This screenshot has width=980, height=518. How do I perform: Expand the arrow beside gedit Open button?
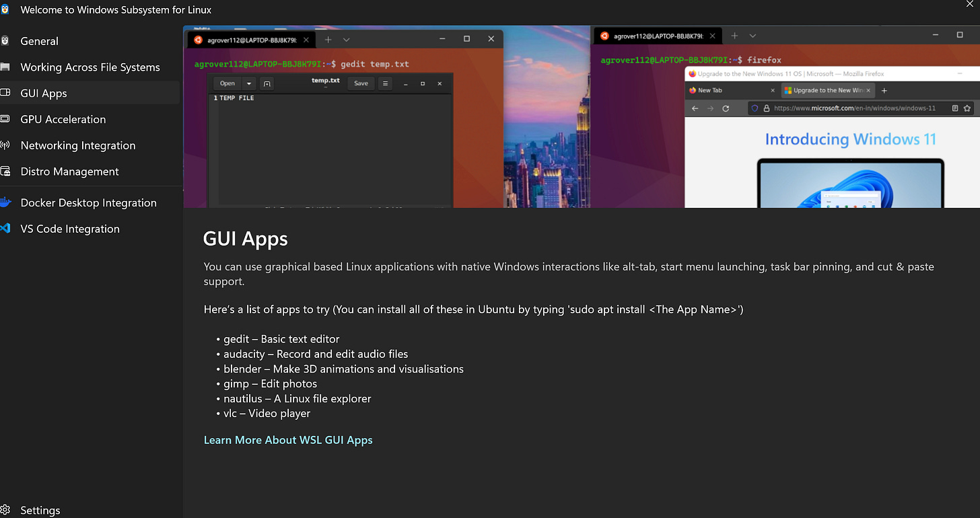249,83
